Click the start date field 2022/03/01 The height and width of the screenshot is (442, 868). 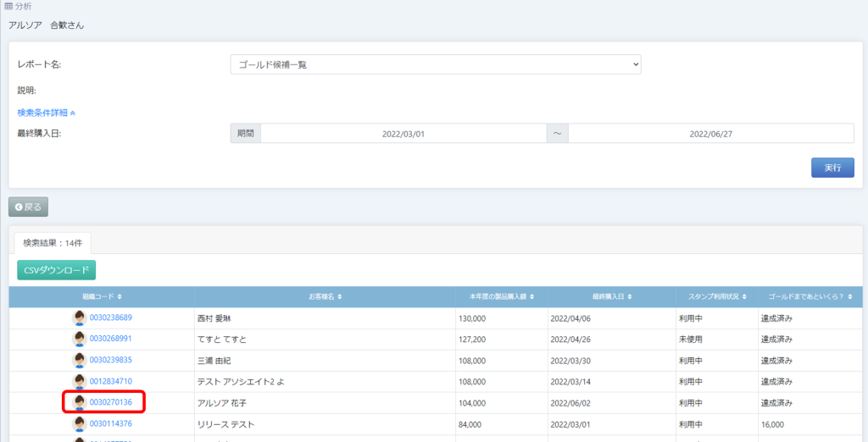point(403,134)
